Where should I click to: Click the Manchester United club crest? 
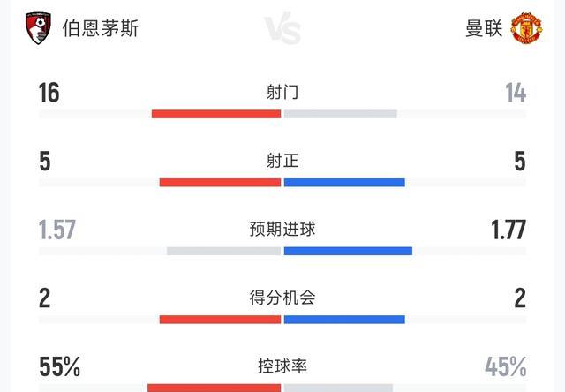pos(527,28)
